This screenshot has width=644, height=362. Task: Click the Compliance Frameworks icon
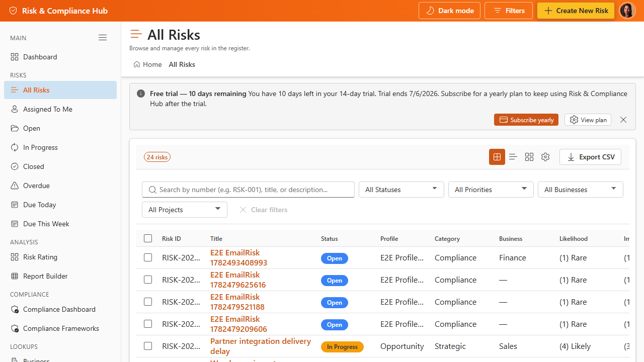[15, 328]
